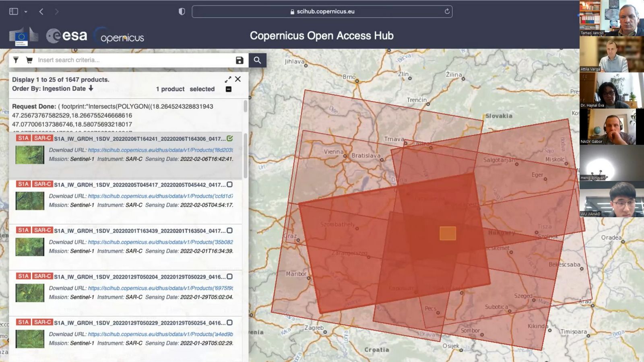
Task: Click the magnifier search button
Action: tap(257, 60)
